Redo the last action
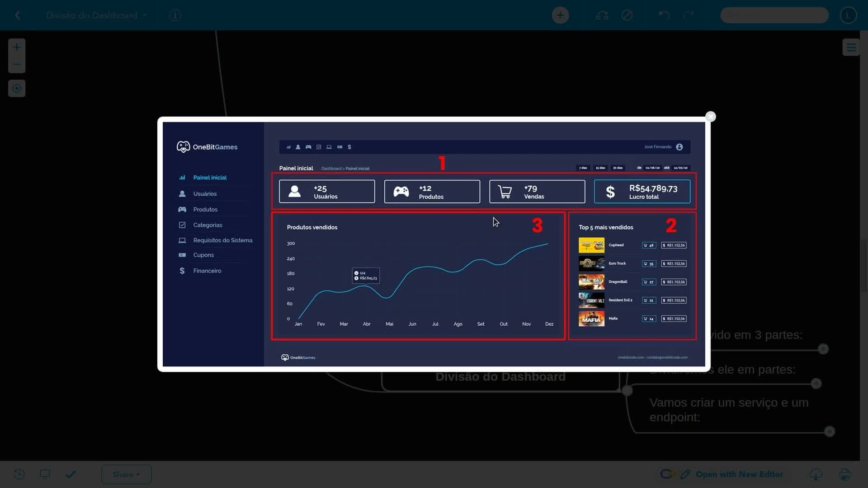 688,15
